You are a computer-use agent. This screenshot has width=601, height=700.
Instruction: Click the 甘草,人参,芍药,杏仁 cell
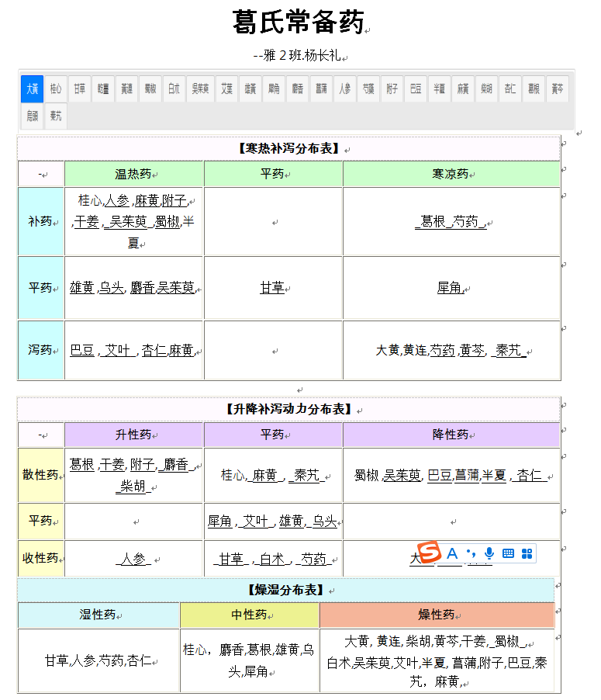[x=98, y=660]
